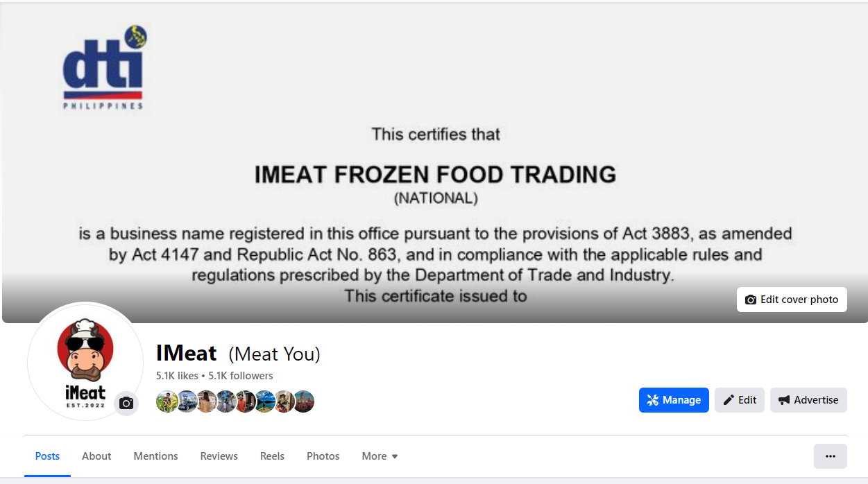Click the Advertise megaphone button
868x484 pixels.
pos(808,400)
